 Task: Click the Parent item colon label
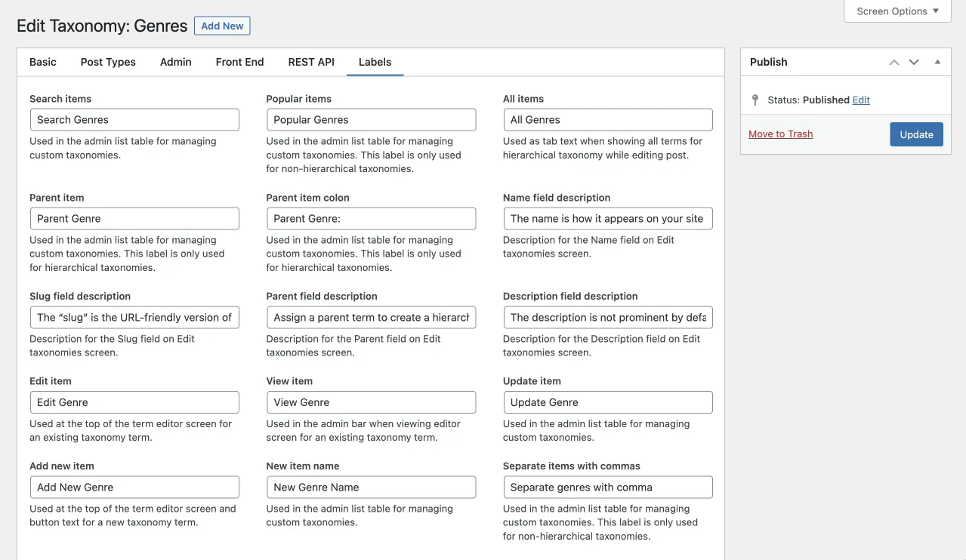click(308, 198)
